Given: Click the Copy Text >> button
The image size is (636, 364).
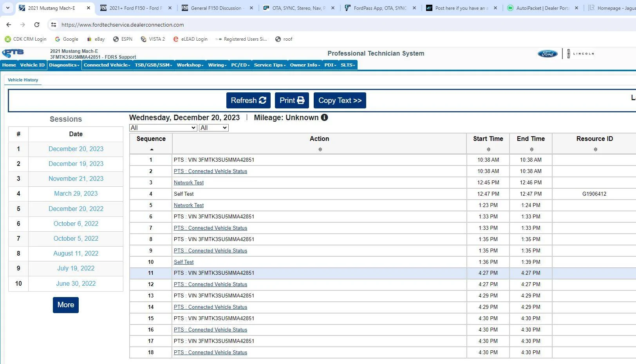Looking at the screenshot, I should [340, 101].
